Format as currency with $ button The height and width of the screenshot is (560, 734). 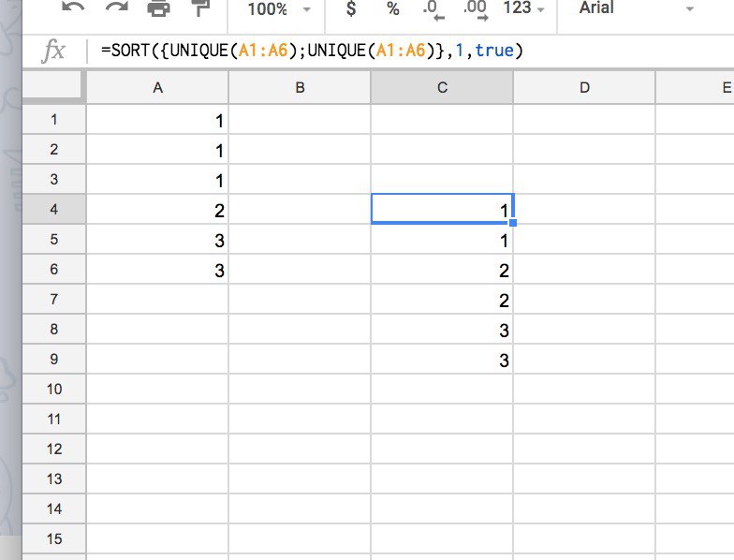pyautogui.click(x=350, y=7)
